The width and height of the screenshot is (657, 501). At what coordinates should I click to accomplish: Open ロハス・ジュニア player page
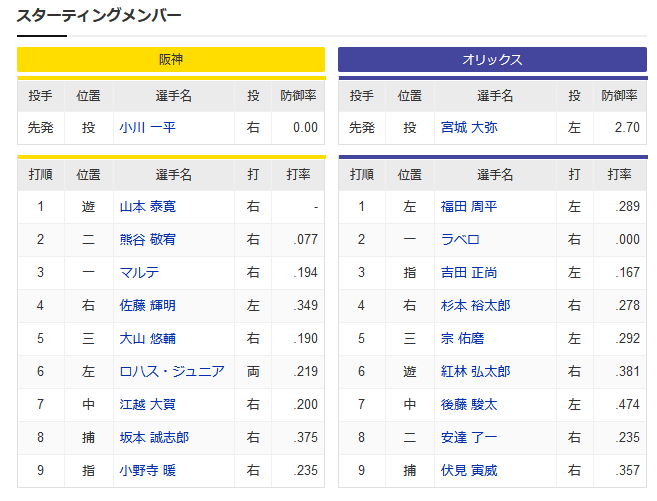point(172,372)
